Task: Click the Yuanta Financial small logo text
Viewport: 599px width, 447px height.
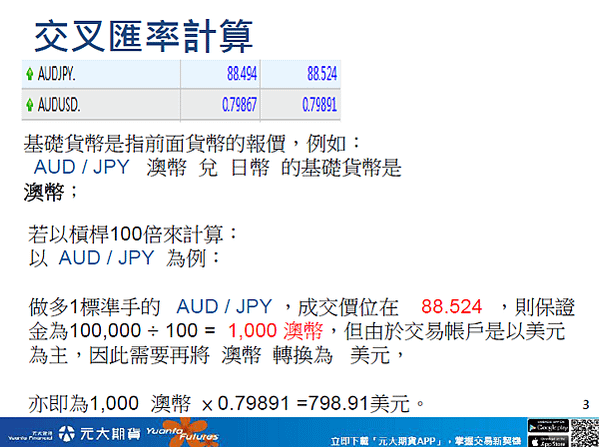Action: click(x=31, y=436)
